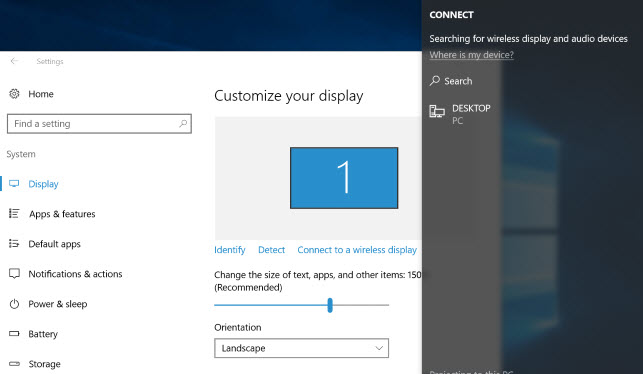
Task: Open Home via the gear icon
Action: pyautogui.click(x=14, y=94)
